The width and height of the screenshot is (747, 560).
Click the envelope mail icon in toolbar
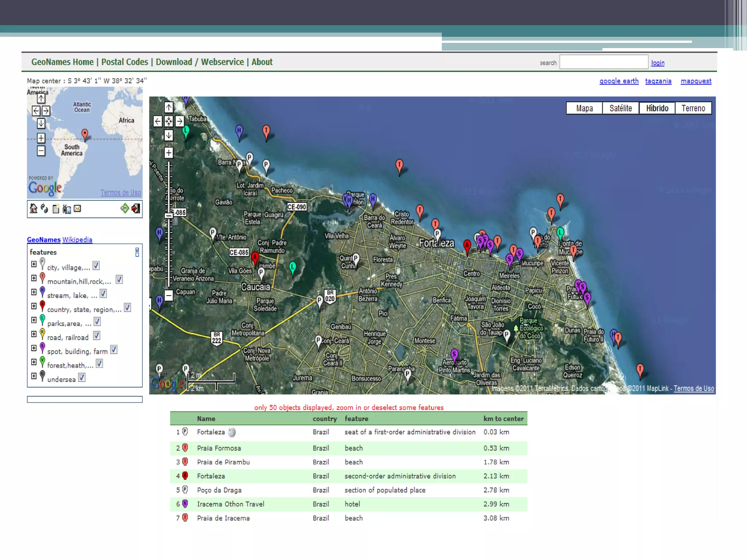[x=77, y=209]
